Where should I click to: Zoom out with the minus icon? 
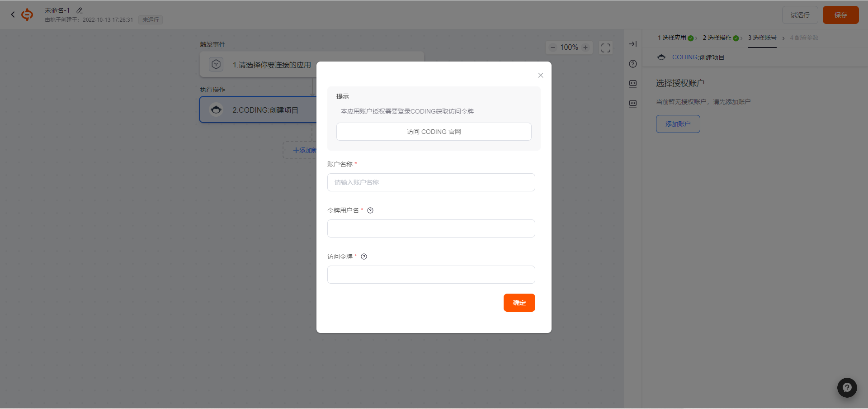point(553,48)
